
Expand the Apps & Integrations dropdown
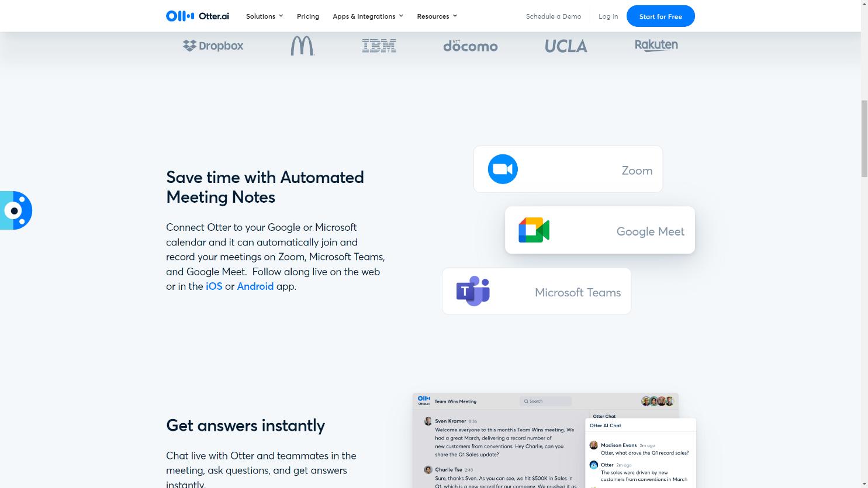coord(368,16)
